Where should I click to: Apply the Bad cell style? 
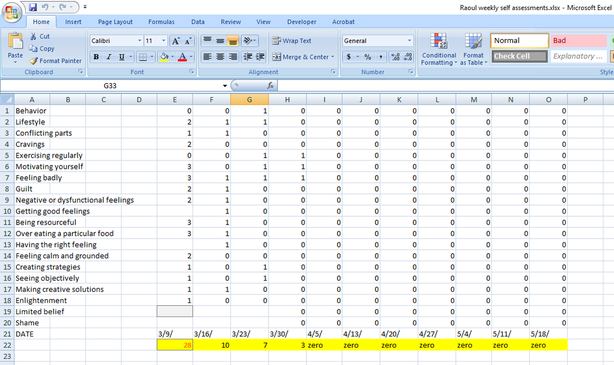pos(579,40)
